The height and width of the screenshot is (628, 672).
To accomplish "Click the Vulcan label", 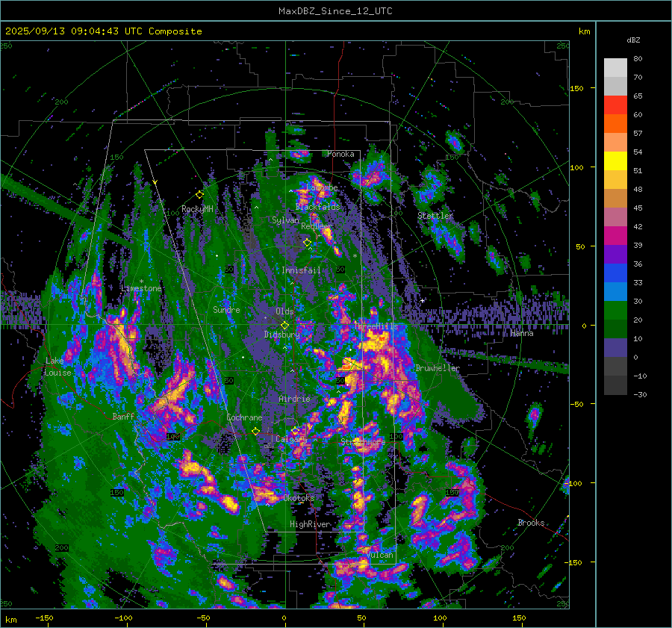I will coord(380,555).
